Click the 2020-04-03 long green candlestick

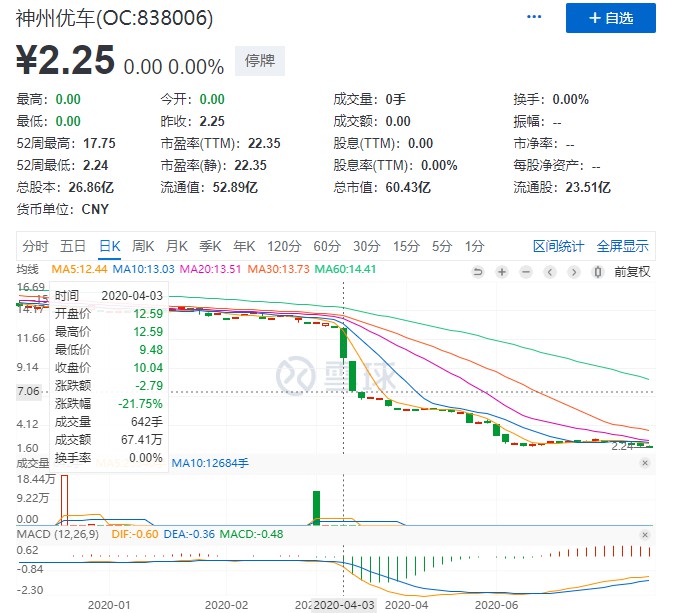[344, 343]
